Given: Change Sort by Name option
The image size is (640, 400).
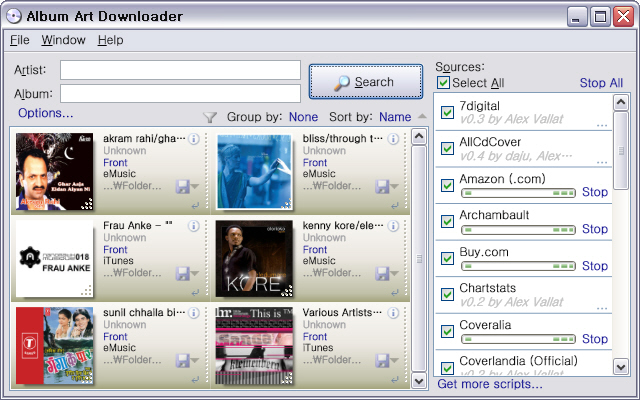Looking at the screenshot, I should (395, 117).
